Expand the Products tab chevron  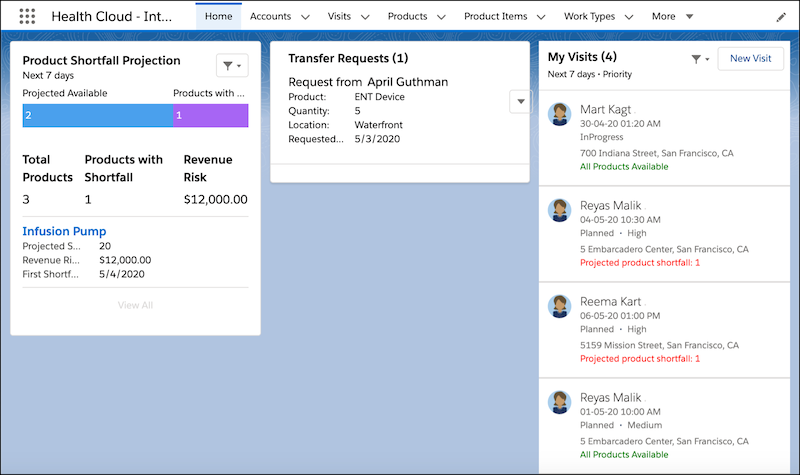pos(441,17)
